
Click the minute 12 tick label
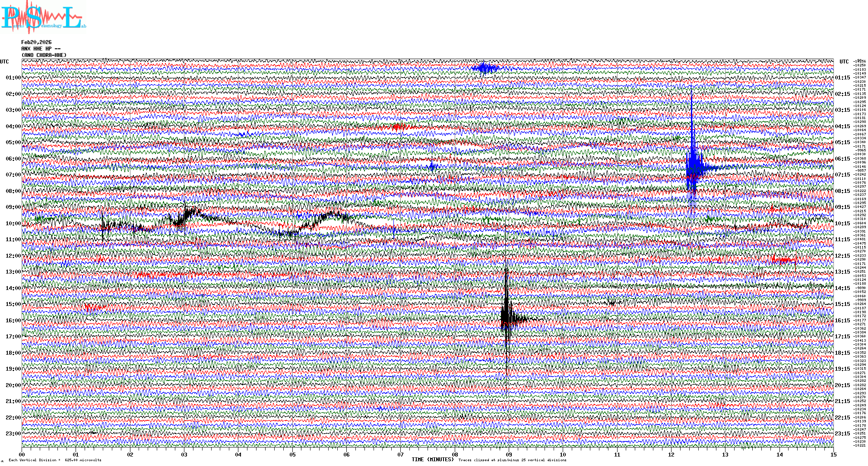[671, 455]
